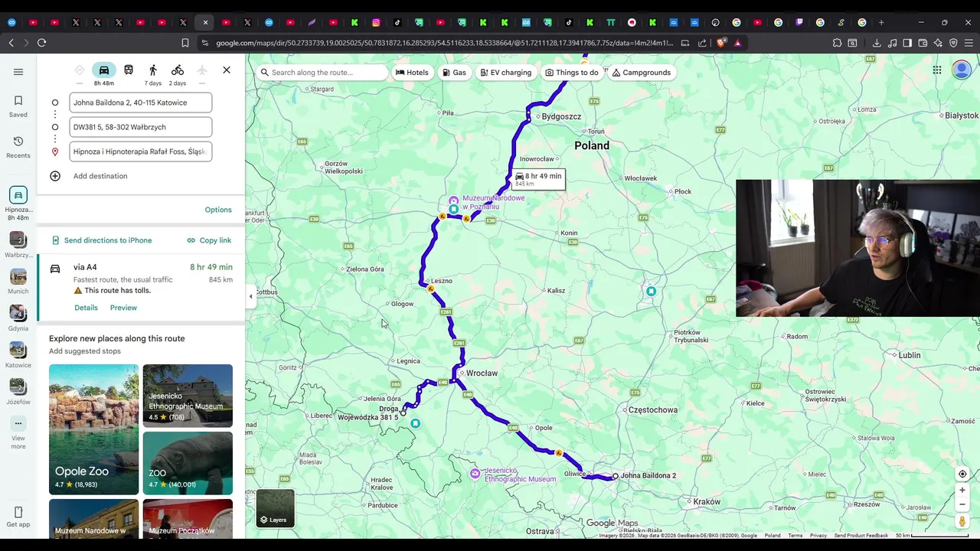The height and width of the screenshot is (551, 980).
Task: Open the Google account avatar
Action: pos(962,70)
